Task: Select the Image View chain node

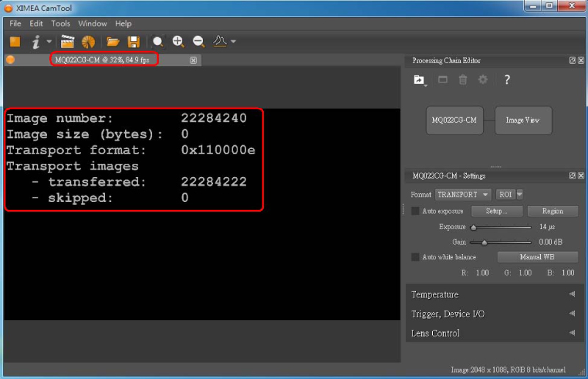Action: (523, 120)
